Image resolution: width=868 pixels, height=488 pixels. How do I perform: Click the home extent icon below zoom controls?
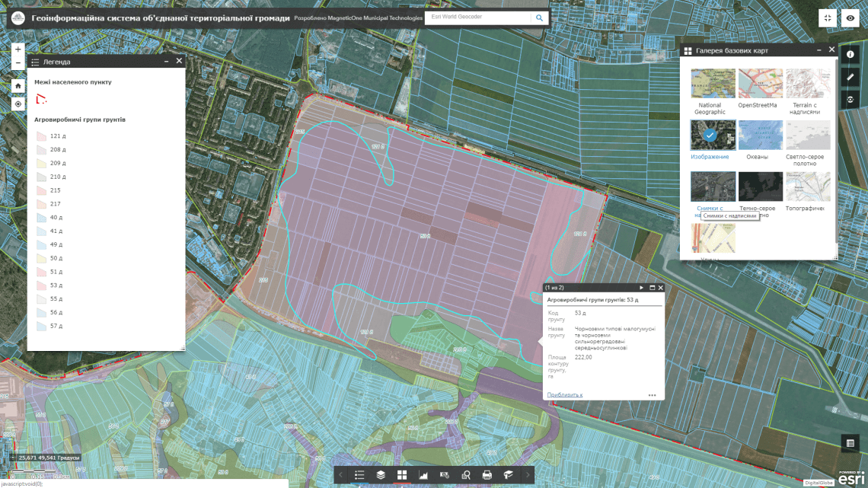click(x=17, y=85)
